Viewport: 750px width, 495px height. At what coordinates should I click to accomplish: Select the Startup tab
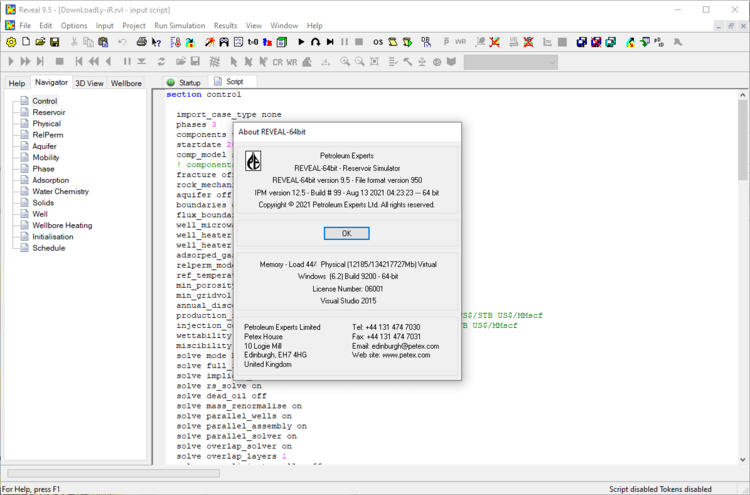(184, 82)
